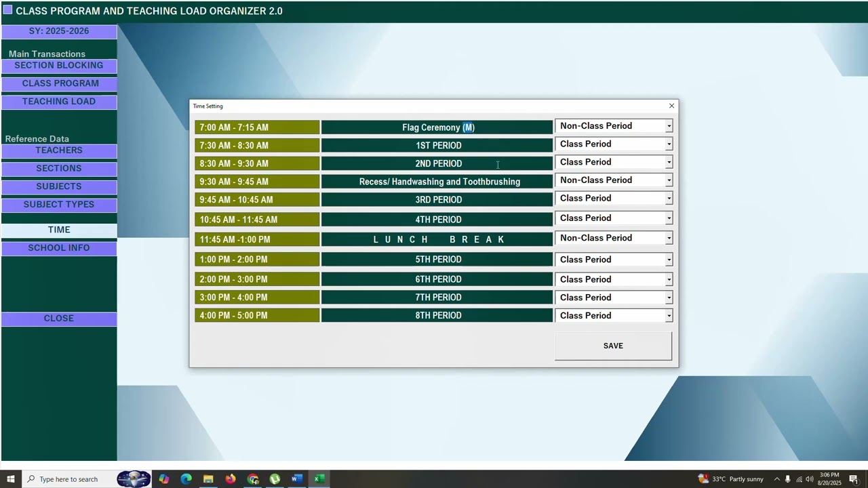Close the Time Setting dialog
Viewport: 868px width, 488px height.
(671, 106)
